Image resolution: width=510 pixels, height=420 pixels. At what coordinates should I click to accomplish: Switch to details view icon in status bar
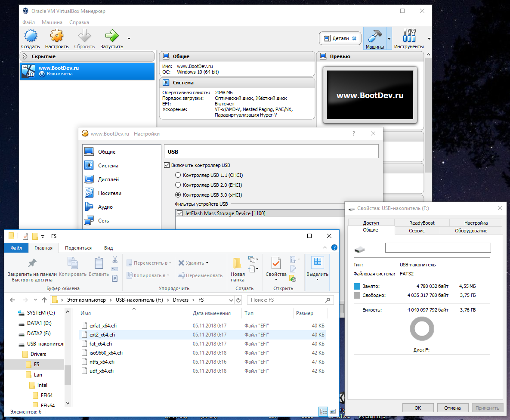pos(323,411)
